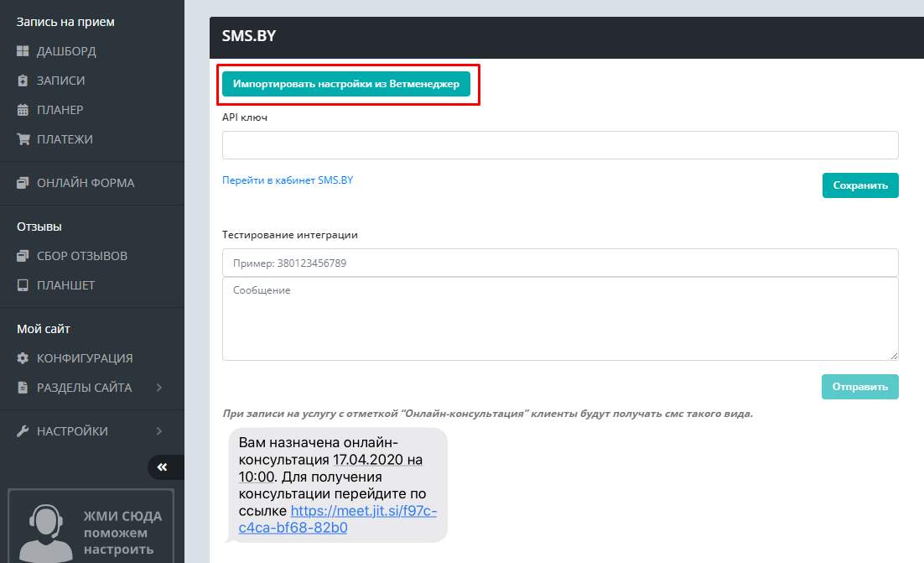Click the Разделы сайта document icon

coord(23,388)
